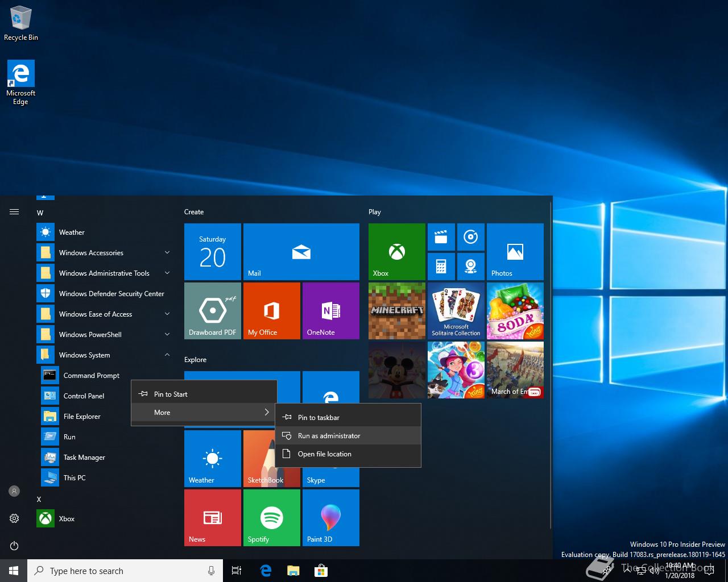Expand Windows PowerShell folder
This screenshot has height=582, width=728.
pos(105,334)
